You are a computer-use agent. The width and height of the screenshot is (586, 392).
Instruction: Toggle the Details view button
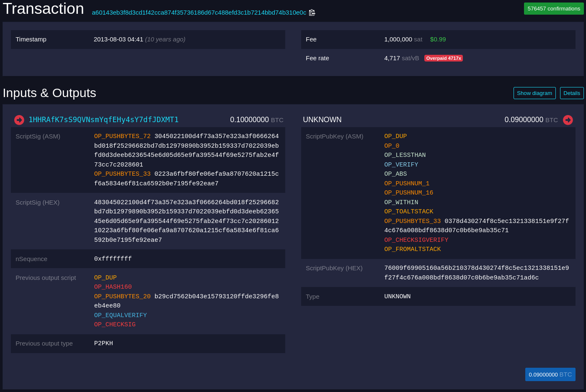[571, 93]
